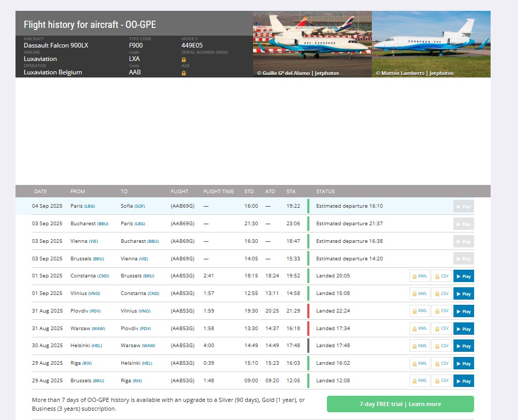
Task: Open Constanta (CND) origin airport link
Action: pyautogui.click(x=85, y=276)
